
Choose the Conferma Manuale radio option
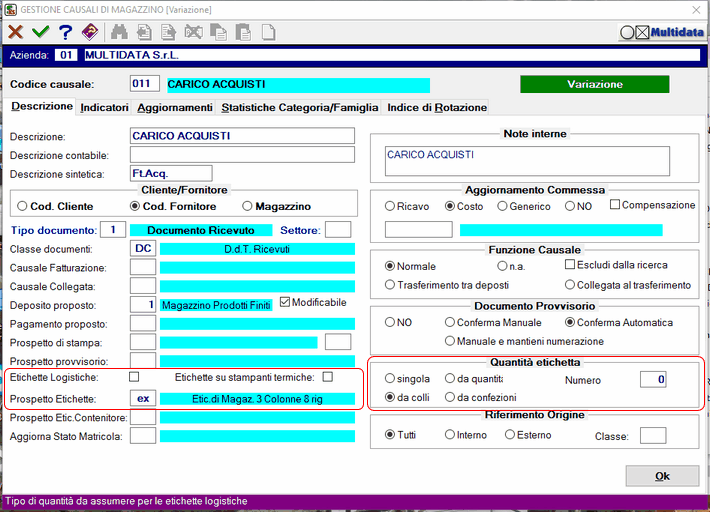(451, 323)
